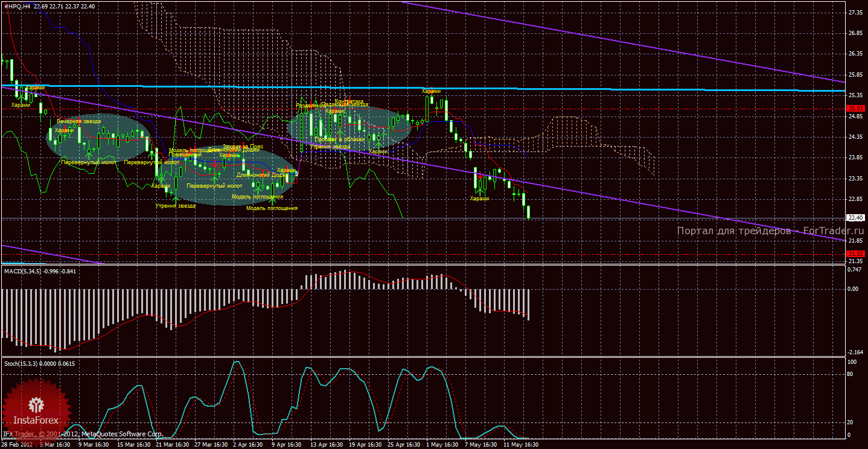Click the current price 22.40 marker

click(x=855, y=218)
